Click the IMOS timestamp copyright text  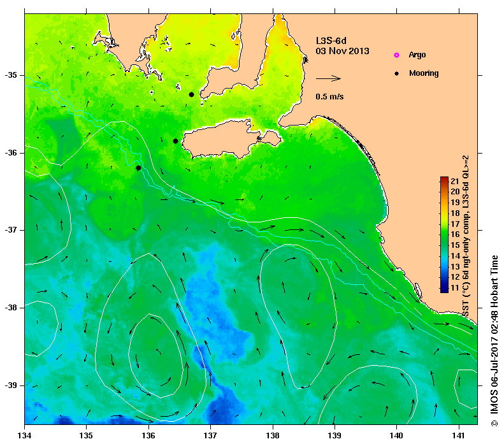(494, 341)
